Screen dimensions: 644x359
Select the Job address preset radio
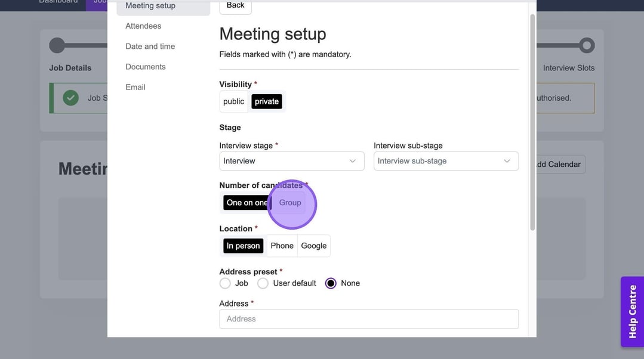tap(225, 283)
